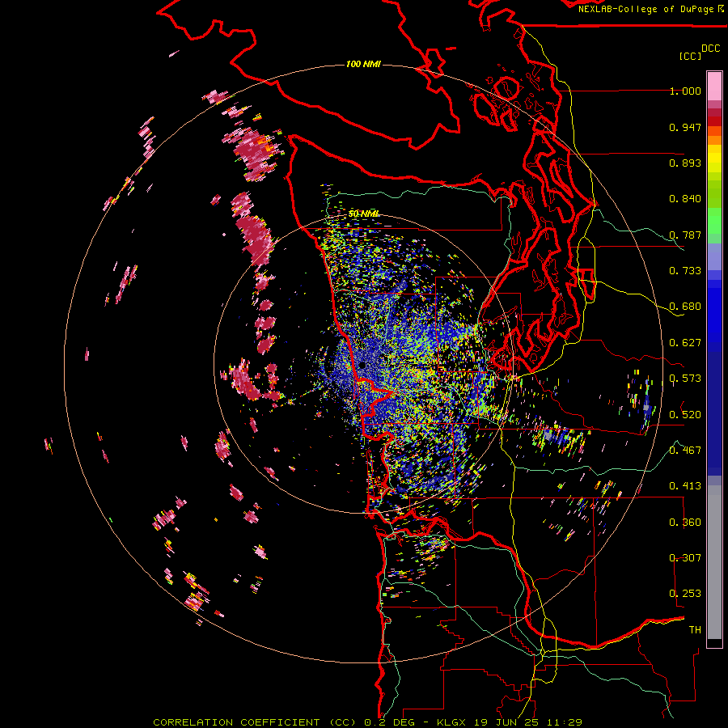Click the 0.520 scale value
The image size is (728, 728).
685,415
